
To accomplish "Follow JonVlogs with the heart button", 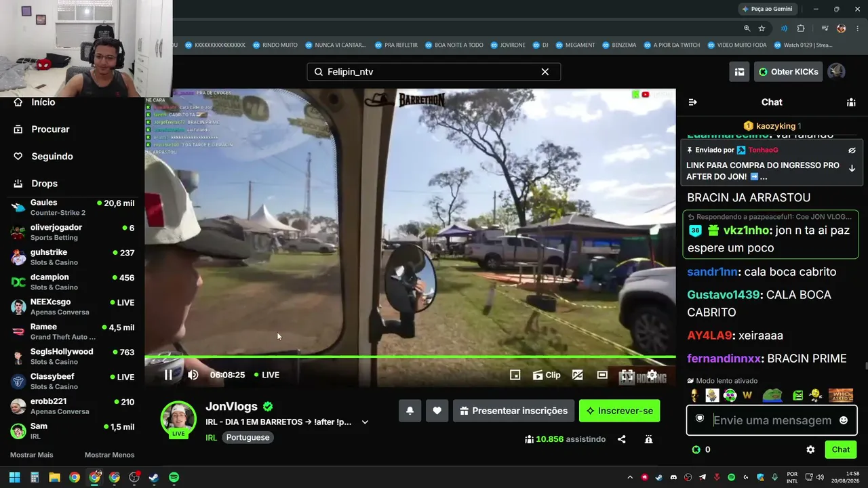I will 437,411.
